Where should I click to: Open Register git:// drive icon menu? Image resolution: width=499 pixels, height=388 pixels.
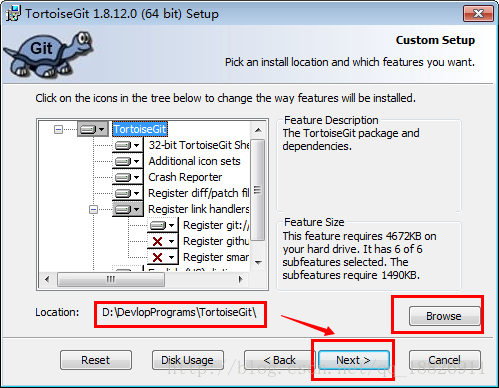point(162,226)
